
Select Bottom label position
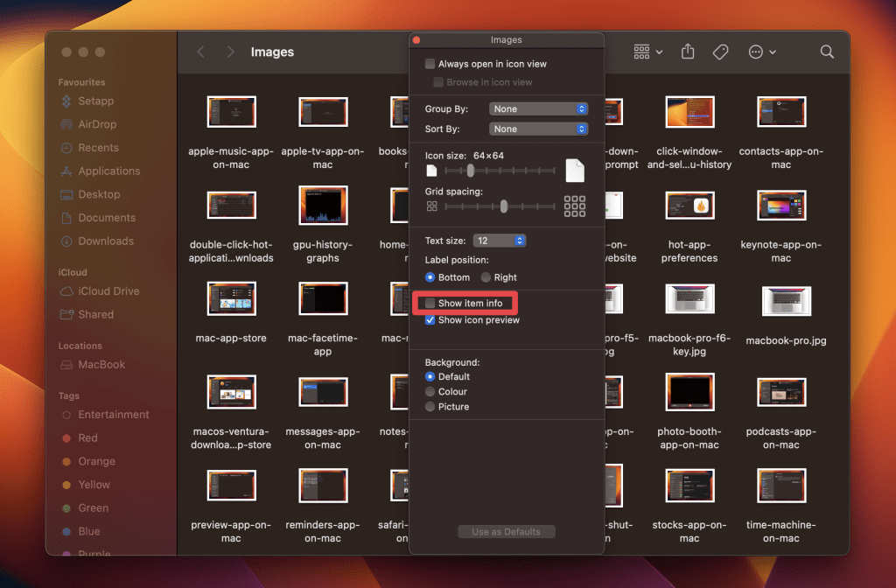tap(430, 277)
